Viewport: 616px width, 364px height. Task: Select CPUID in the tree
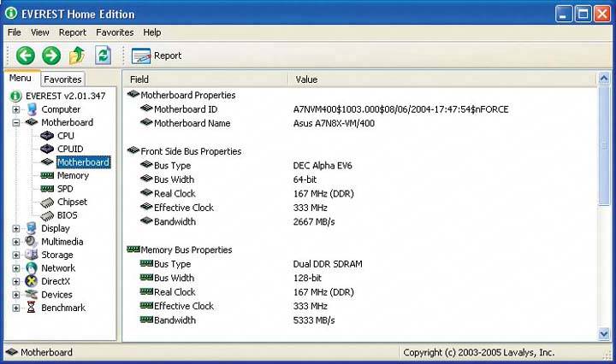pos(72,149)
